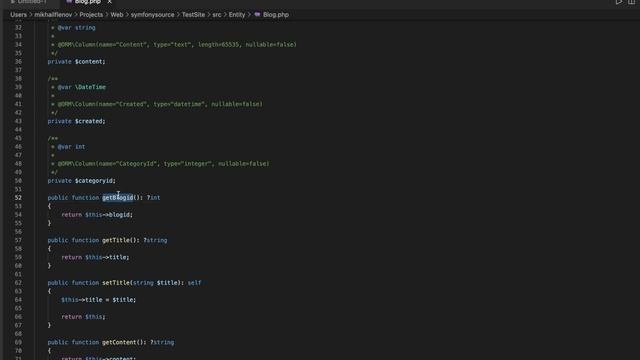The width and height of the screenshot is (640, 360).
Task: Select the Blog.php editor tab
Action: [x=87, y=2]
